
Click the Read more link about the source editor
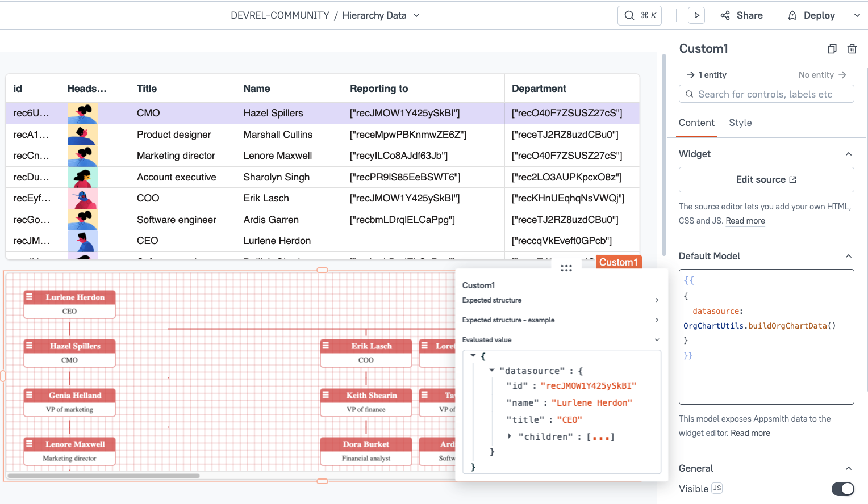point(745,221)
